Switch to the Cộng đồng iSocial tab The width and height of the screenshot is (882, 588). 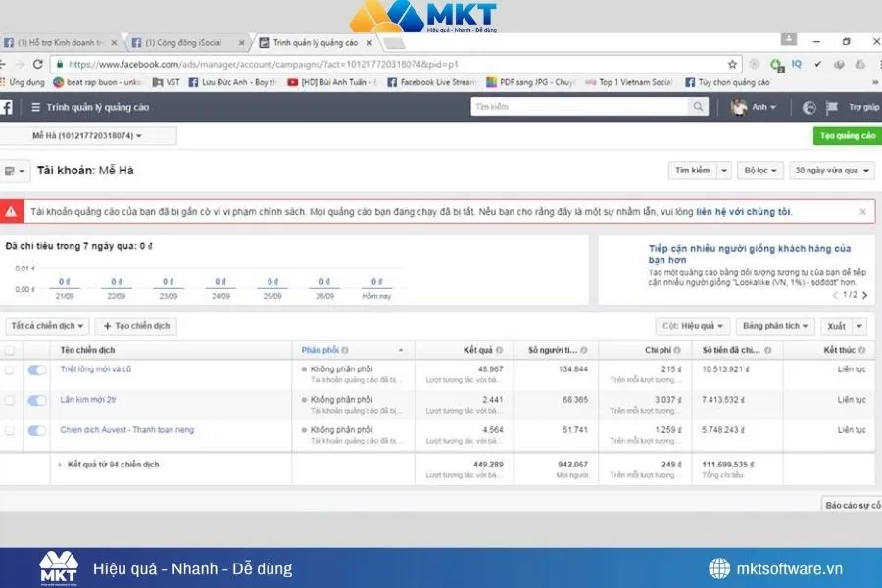pos(186,42)
